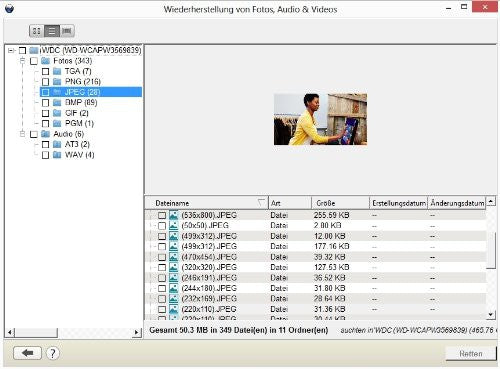Viewport: 500px width, 369px height.
Task: Check the WAV (4) checkbox
Action: 45,155
